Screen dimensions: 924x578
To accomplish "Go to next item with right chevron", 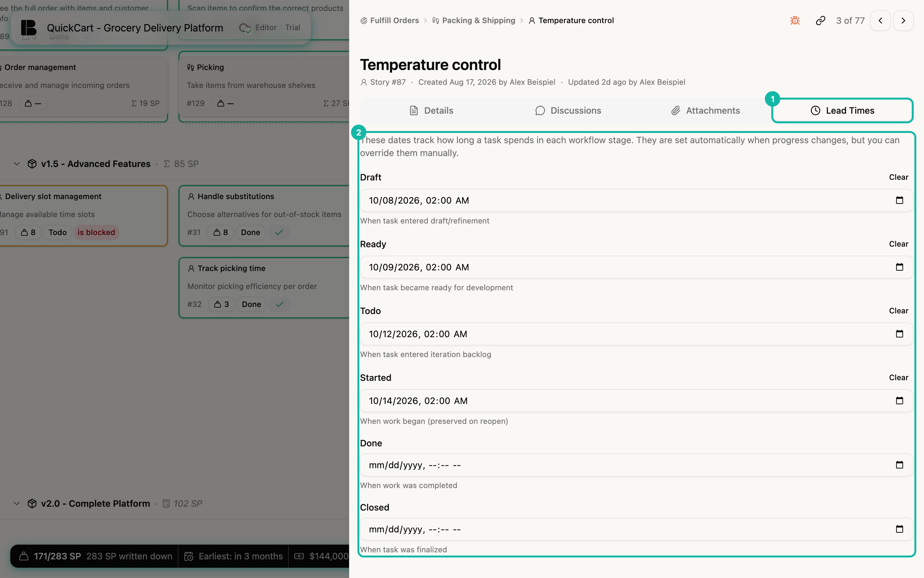I will click(x=903, y=21).
